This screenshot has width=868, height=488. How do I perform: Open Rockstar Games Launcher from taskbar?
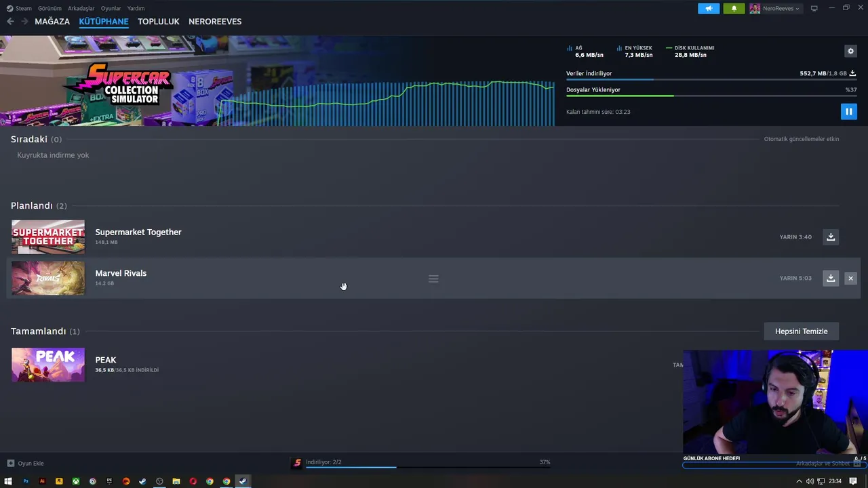59,481
